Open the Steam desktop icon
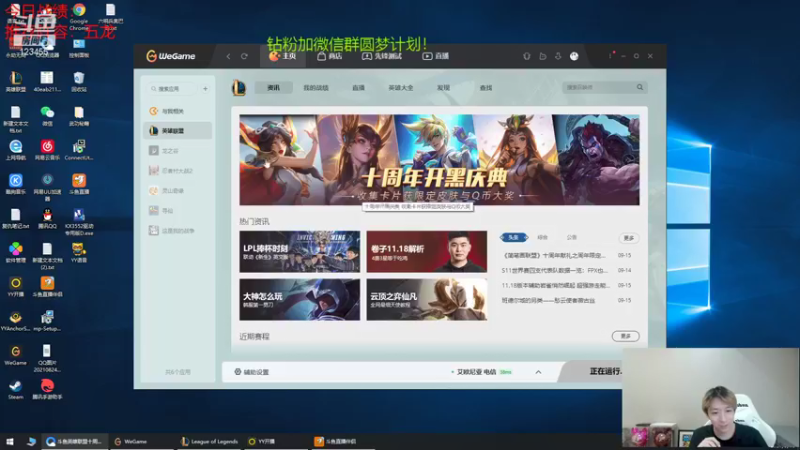 click(x=15, y=389)
